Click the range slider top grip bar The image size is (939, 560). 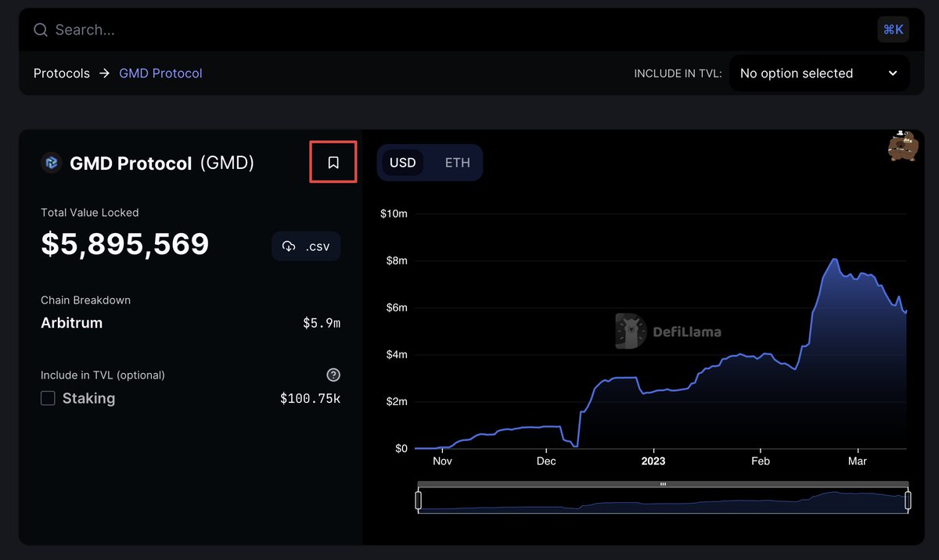coord(663,484)
